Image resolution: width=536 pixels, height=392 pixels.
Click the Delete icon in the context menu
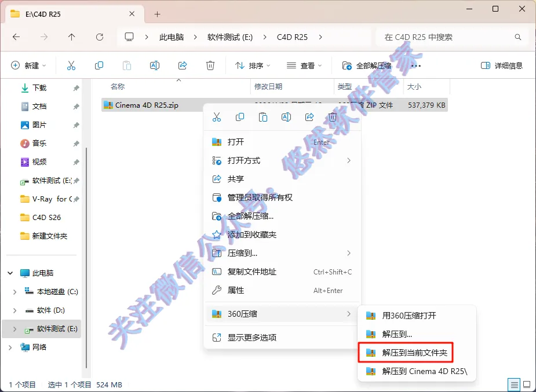click(332, 117)
